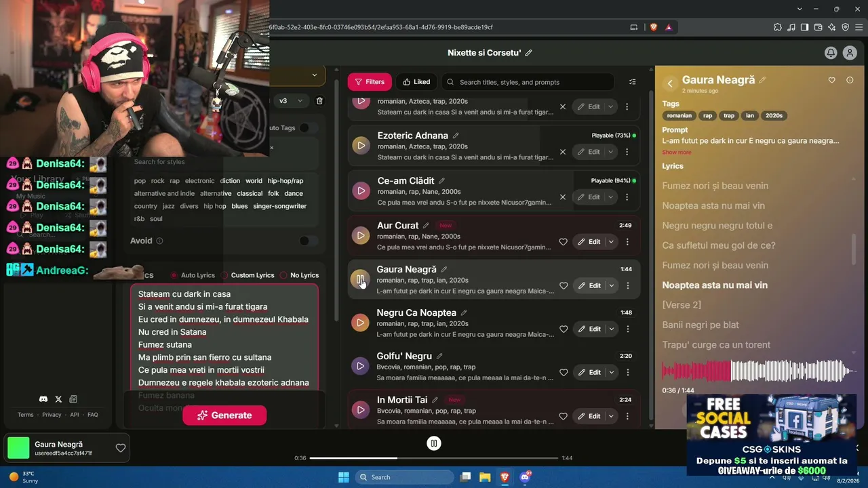Select the No Lyrics option

point(299,275)
